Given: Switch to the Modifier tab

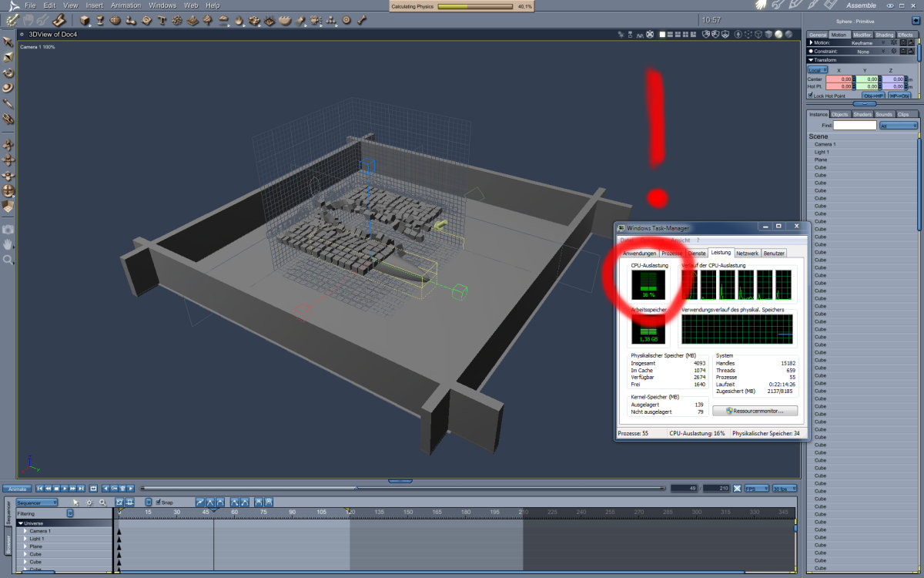Looking at the screenshot, I should pyautogui.click(x=862, y=35).
